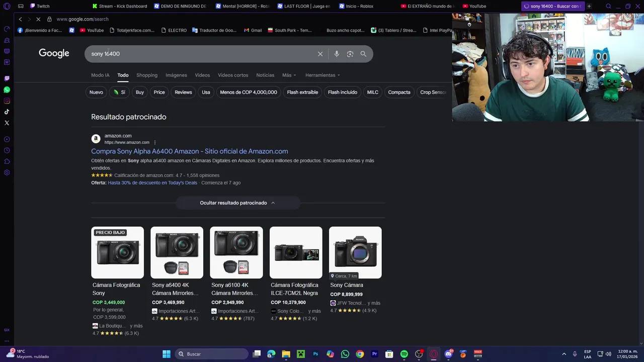Image resolution: width=644 pixels, height=362 pixels.
Task: Open the PRECIO BAJO Cámara Fotográfica Sony thumbnail
Action: coord(117,252)
